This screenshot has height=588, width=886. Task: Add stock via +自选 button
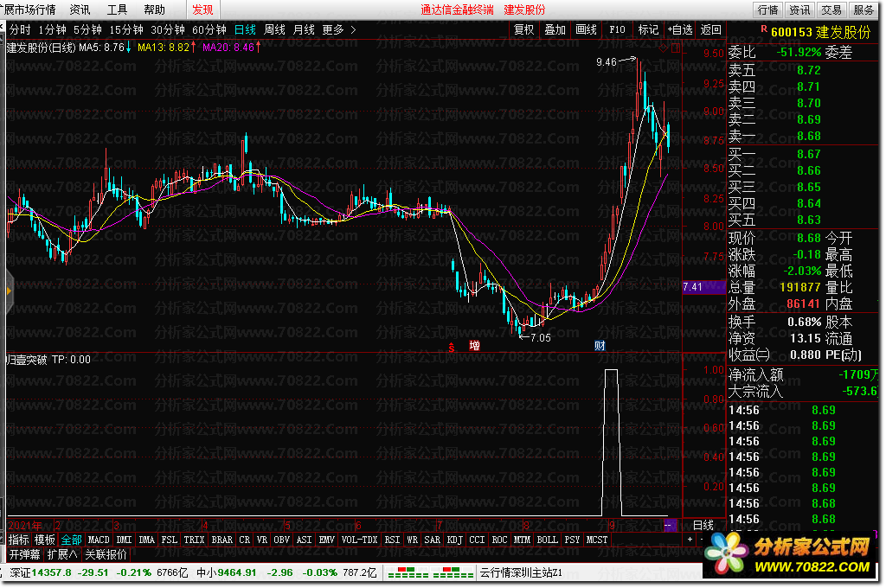click(680, 30)
